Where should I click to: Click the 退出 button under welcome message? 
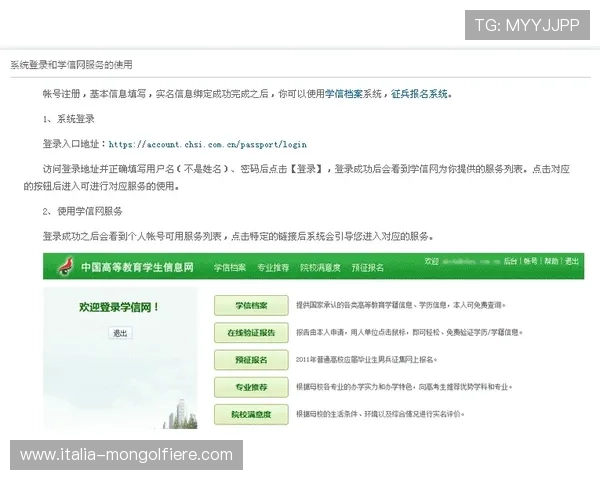[120, 333]
